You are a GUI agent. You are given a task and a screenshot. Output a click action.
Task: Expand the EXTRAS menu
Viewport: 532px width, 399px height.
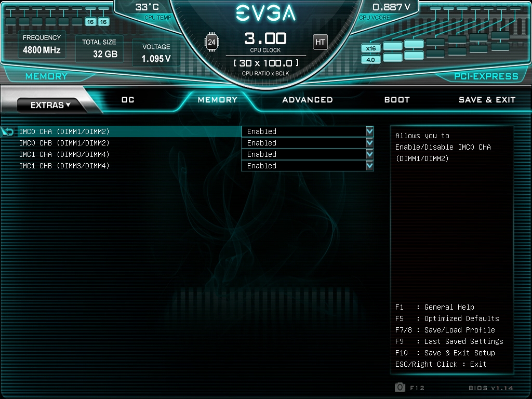(x=50, y=105)
